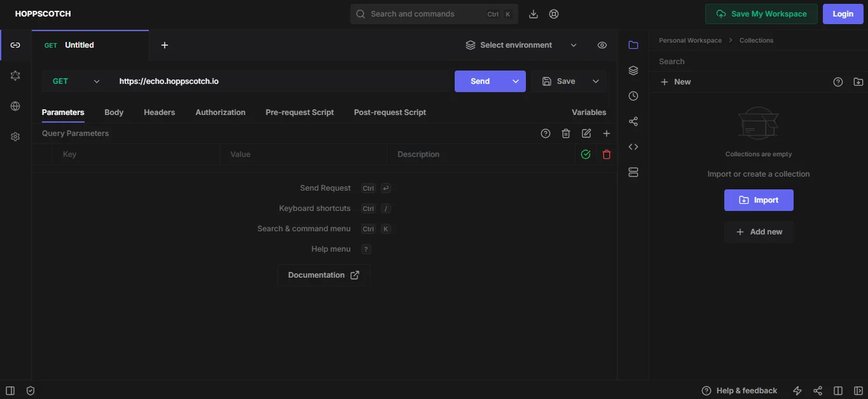Viewport: 868px width, 399px height.
Task: Click Personal Workspace breadcrumb
Action: tap(690, 40)
